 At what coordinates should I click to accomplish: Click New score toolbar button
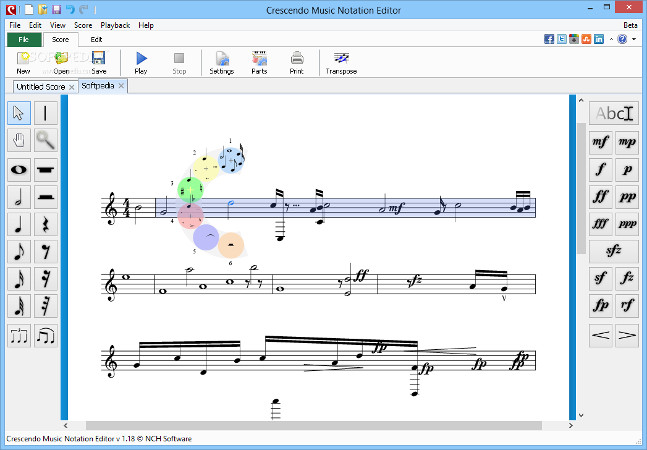[x=23, y=63]
